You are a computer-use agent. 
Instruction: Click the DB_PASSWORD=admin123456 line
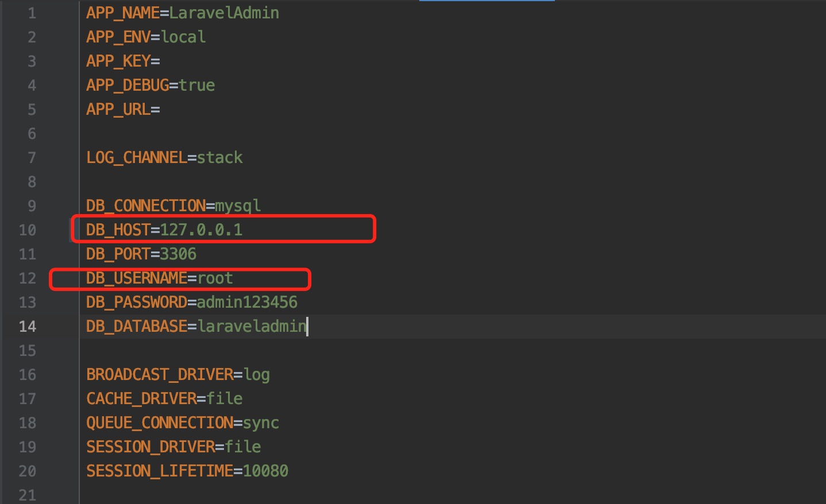[192, 302]
